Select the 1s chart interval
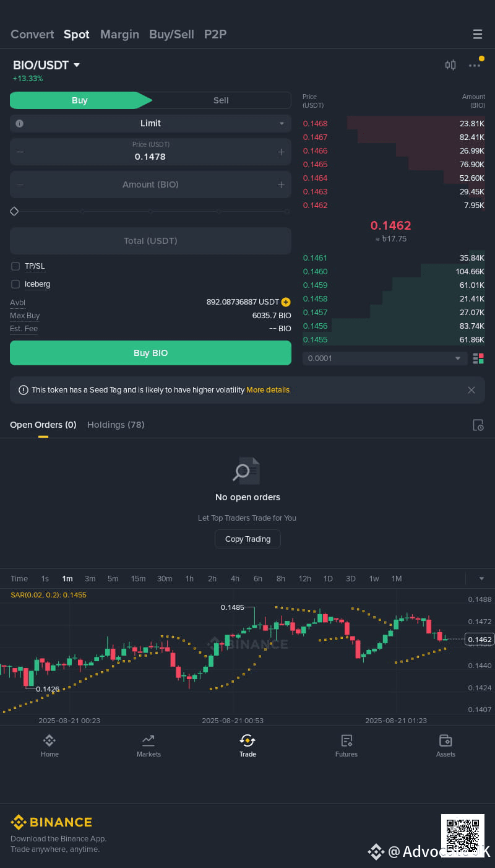 (x=45, y=579)
